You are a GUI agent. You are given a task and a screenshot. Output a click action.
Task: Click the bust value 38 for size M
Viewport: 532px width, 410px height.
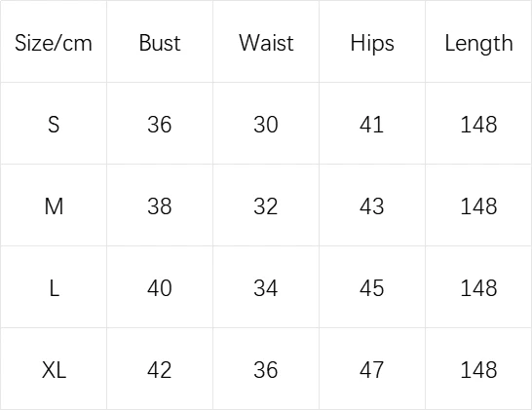[160, 206]
